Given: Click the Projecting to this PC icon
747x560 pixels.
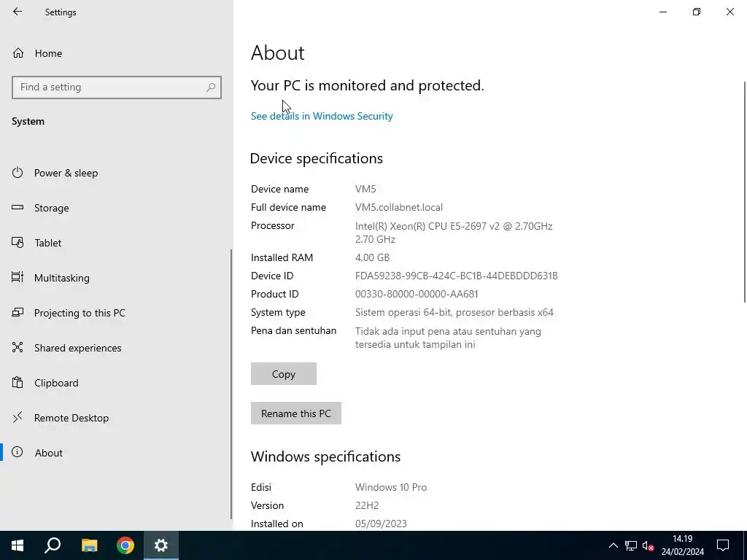Looking at the screenshot, I should [x=18, y=312].
